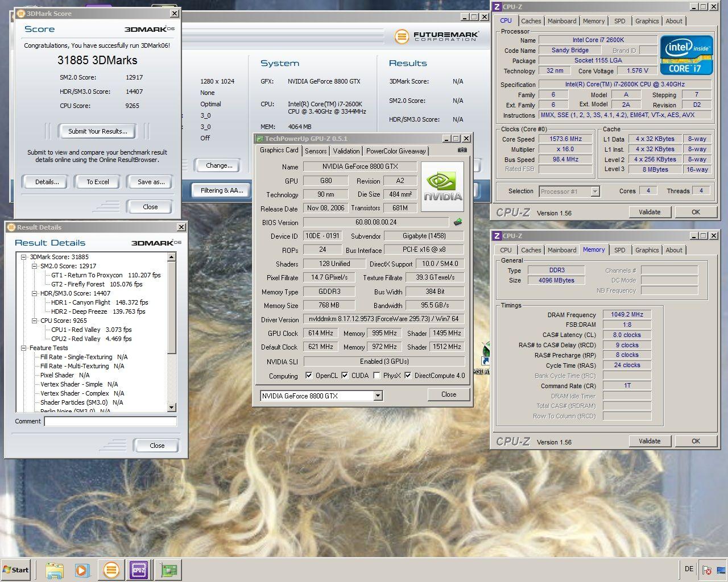Click the Result Details scrollbar up arrow
728x582 pixels.
[172, 257]
